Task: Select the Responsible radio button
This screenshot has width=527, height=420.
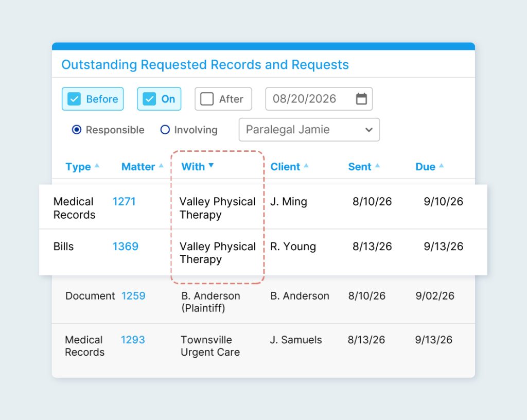Action: 77,130
